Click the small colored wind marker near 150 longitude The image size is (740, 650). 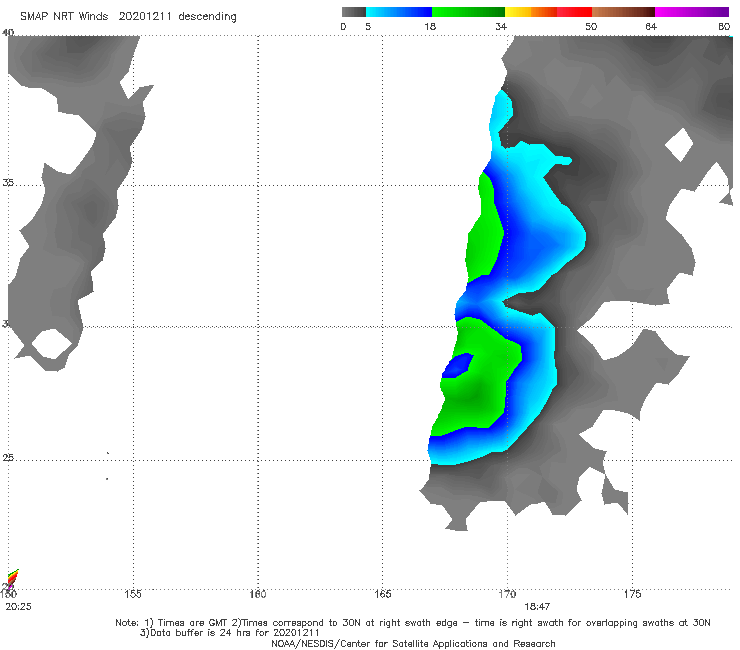[12, 578]
